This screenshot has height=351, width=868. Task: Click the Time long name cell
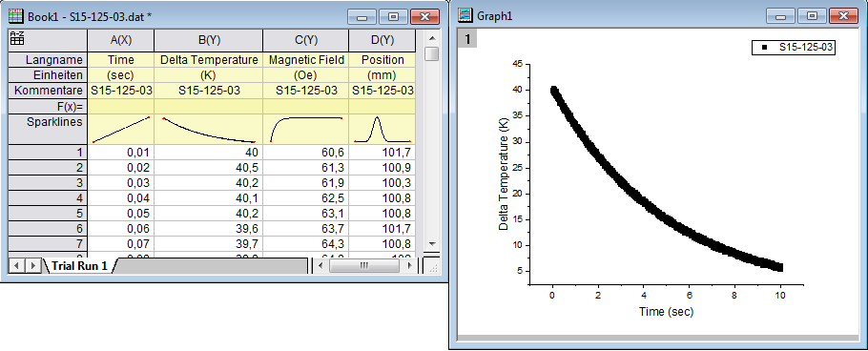click(121, 60)
